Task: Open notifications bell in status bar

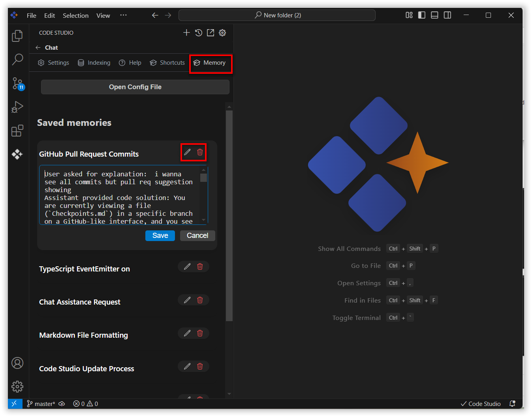Action: click(512, 404)
